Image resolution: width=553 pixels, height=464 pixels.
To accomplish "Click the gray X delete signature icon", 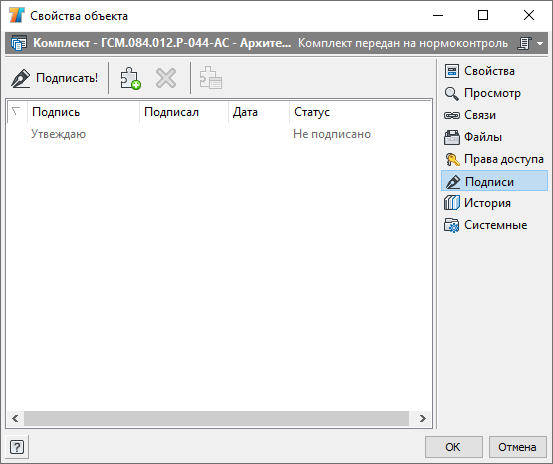I will click(x=166, y=78).
